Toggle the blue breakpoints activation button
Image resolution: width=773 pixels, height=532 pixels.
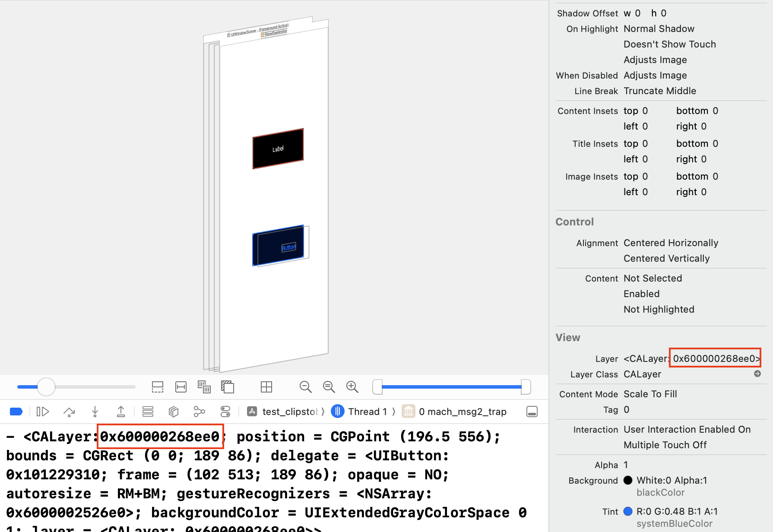[16, 412]
